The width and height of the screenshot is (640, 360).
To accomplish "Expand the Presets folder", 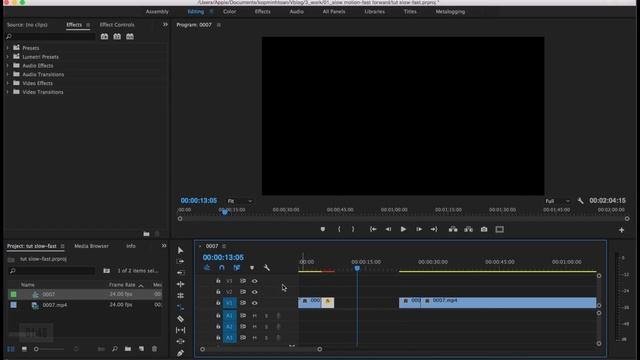I will click(x=7, y=48).
